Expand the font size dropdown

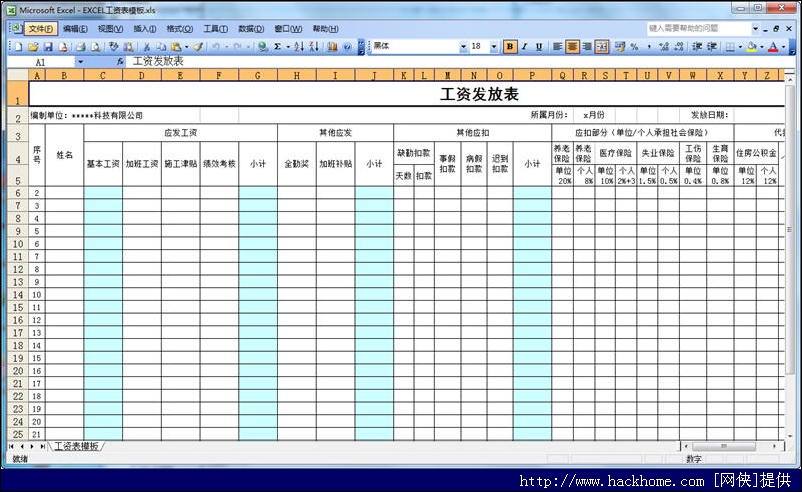(x=494, y=47)
